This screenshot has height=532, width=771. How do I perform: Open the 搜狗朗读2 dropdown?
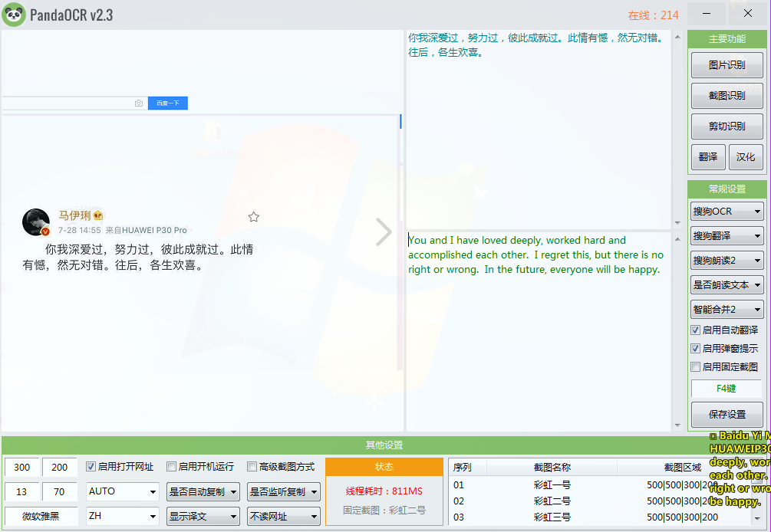[x=727, y=261]
